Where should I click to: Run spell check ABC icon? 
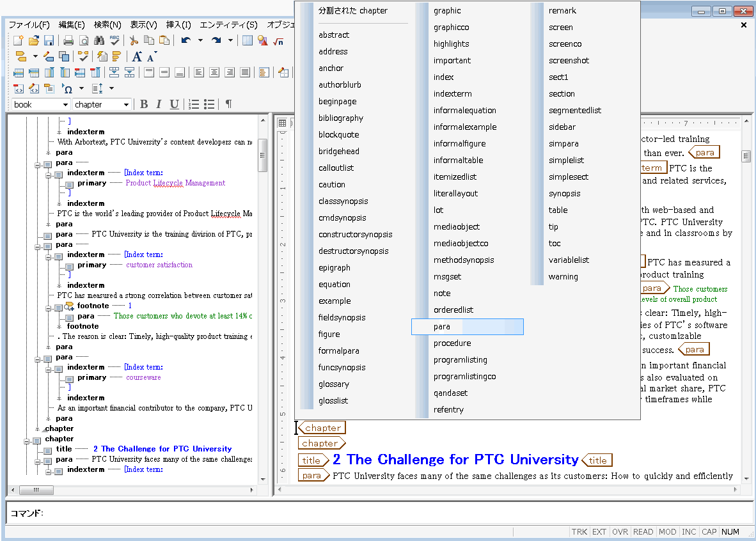click(114, 40)
